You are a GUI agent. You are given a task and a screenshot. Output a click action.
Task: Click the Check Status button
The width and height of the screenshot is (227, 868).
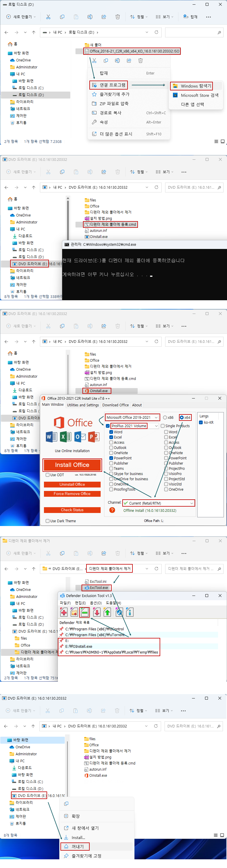[72, 510]
